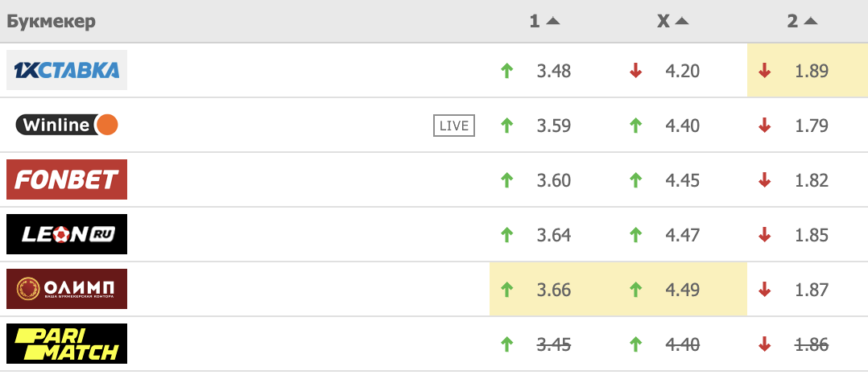The width and height of the screenshot is (868, 375).
Task: Click the Букмекер column header
Action: pos(52,22)
